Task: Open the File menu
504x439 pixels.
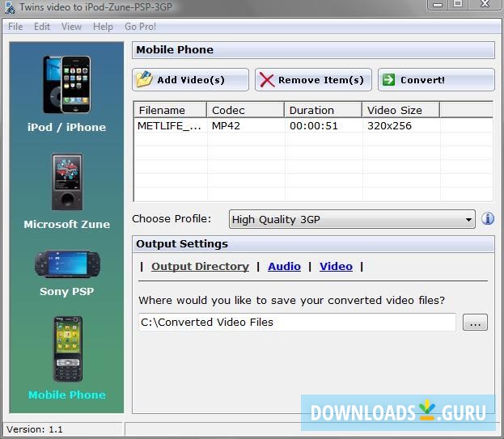Action: point(15,27)
